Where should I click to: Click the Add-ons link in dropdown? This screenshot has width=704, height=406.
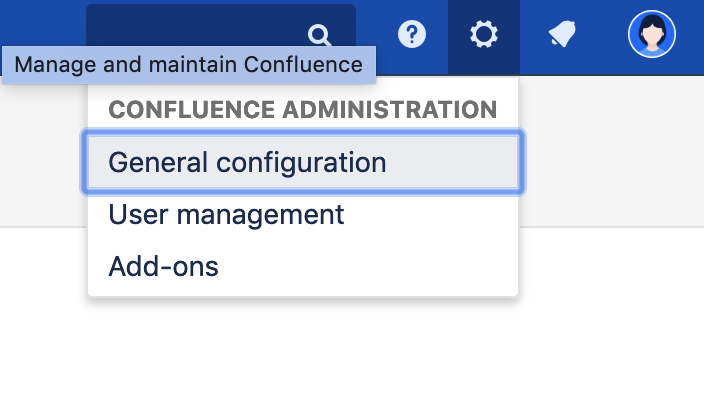point(163,266)
